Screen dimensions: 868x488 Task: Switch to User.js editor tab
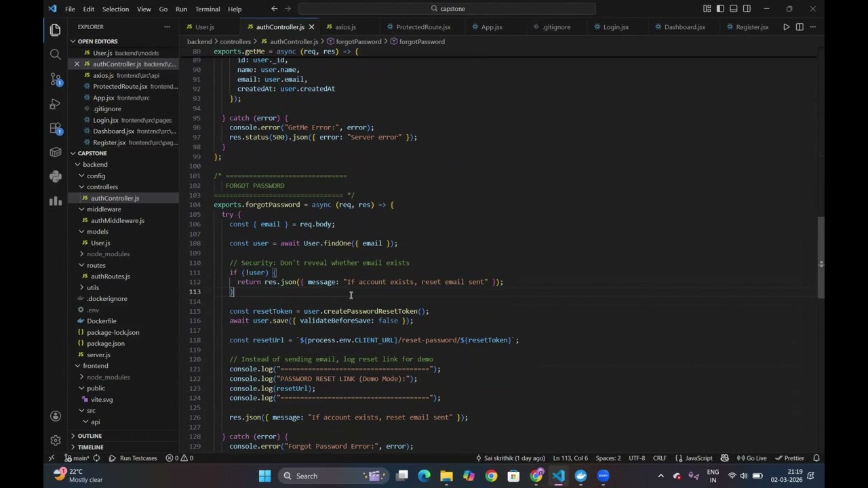point(205,27)
